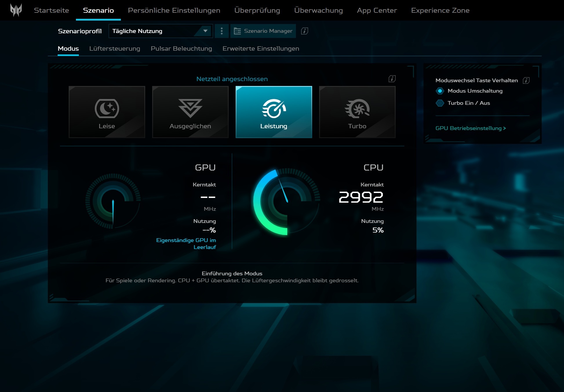This screenshot has height=392, width=564.
Task: Go to Überwachung menu item
Action: [x=318, y=10]
